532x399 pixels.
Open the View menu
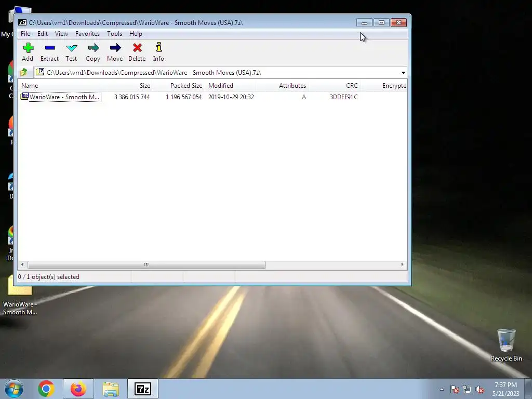(61, 34)
